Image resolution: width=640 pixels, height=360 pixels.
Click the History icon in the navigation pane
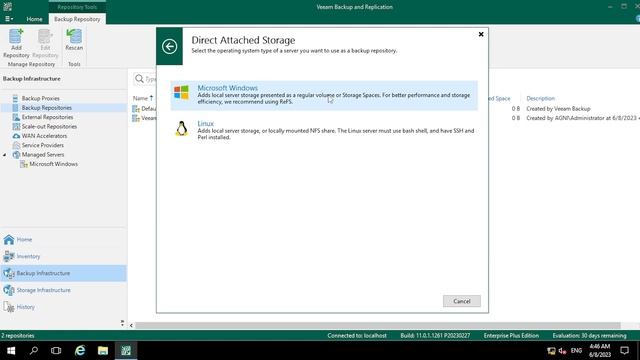[9, 307]
